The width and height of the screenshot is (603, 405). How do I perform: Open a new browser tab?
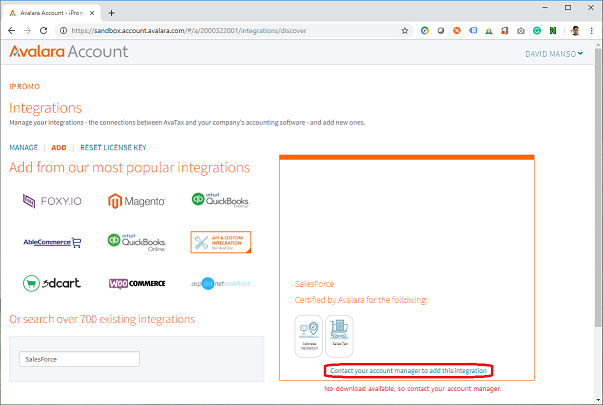112,13
